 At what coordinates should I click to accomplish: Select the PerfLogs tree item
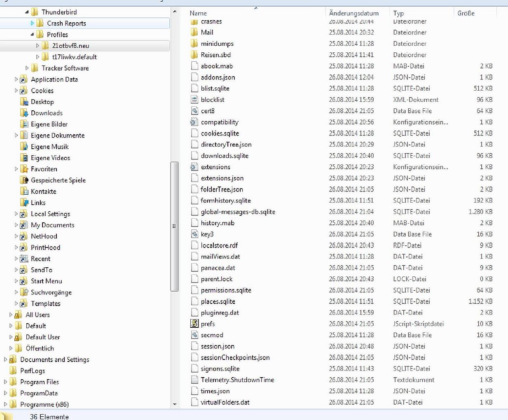click(x=33, y=371)
